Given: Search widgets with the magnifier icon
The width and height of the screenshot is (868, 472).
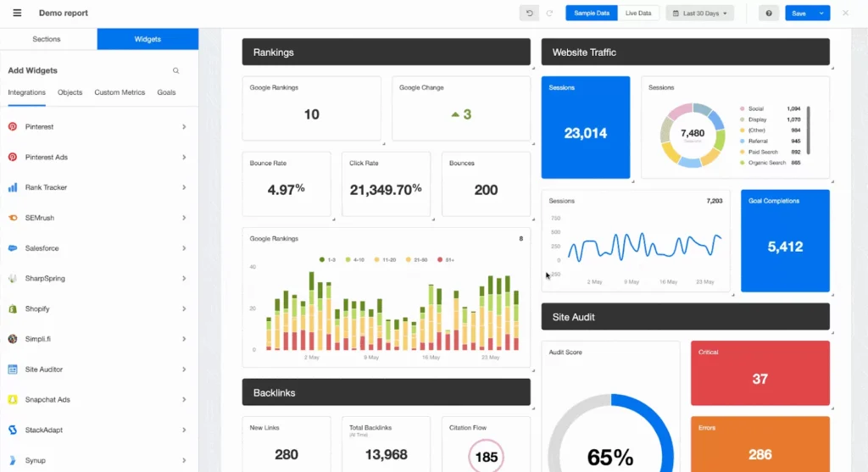Looking at the screenshot, I should [176, 71].
